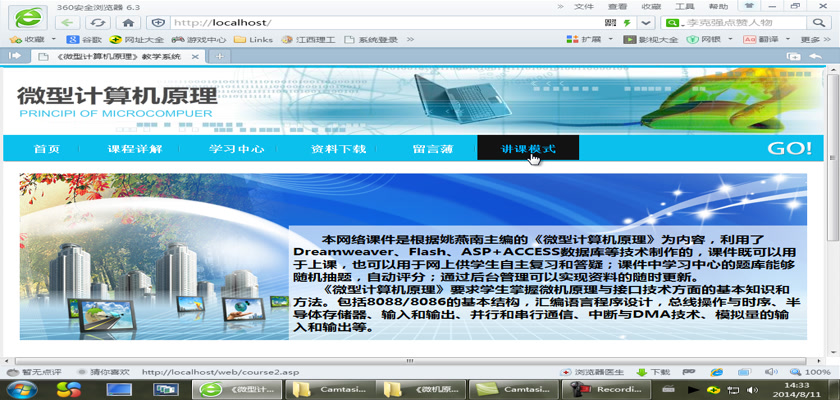The image size is (840, 400).
Task: Open the 游戏中心 bookmark
Action: click(198, 40)
